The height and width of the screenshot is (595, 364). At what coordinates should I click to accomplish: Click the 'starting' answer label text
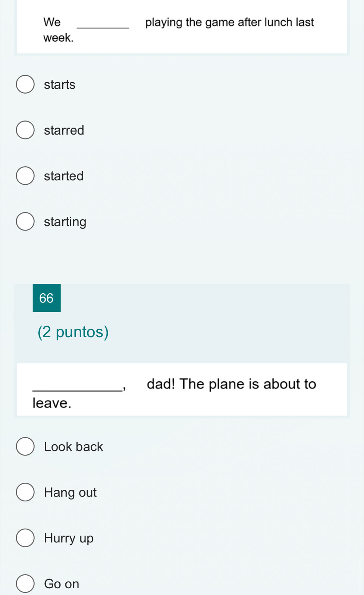pyautogui.click(x=65, y=222)
